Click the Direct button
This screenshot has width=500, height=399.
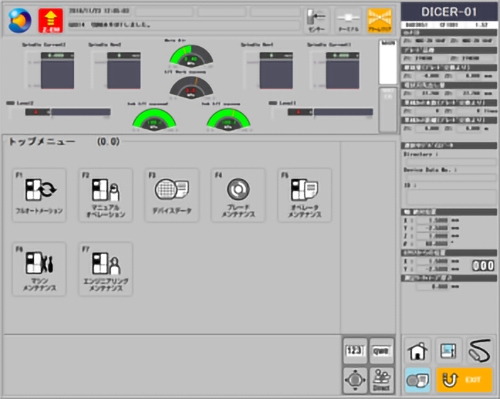coord(381,380)
